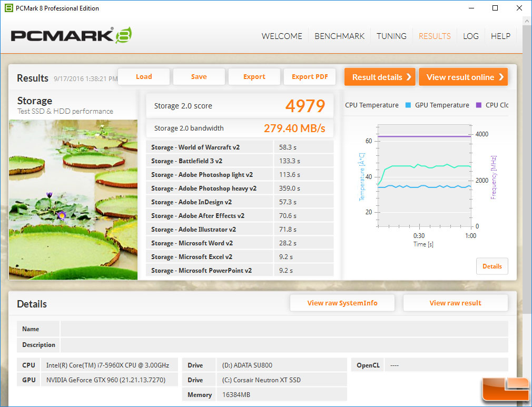Click the ADATA SU800 drive entry

point(282,365)
